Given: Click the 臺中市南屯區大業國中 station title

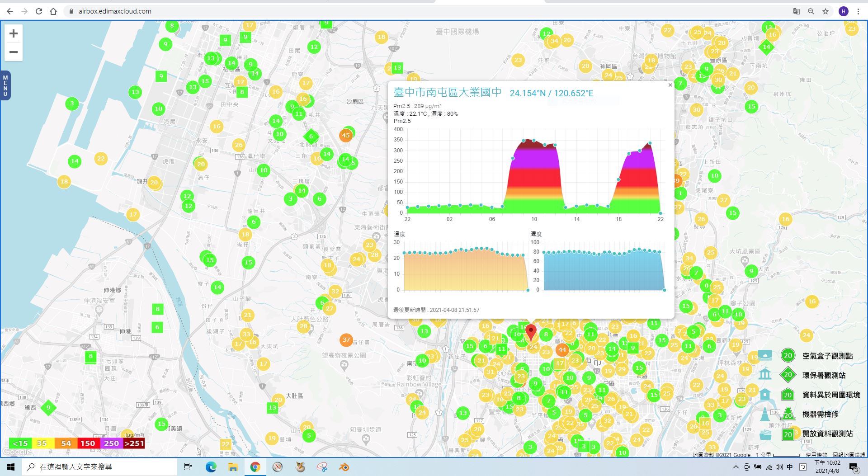Looking at the screenshot, I should [448, 92].
